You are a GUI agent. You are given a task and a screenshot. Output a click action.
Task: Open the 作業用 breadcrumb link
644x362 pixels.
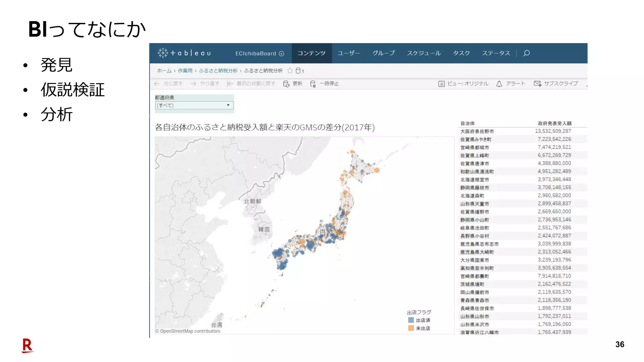tap(185, 71)
